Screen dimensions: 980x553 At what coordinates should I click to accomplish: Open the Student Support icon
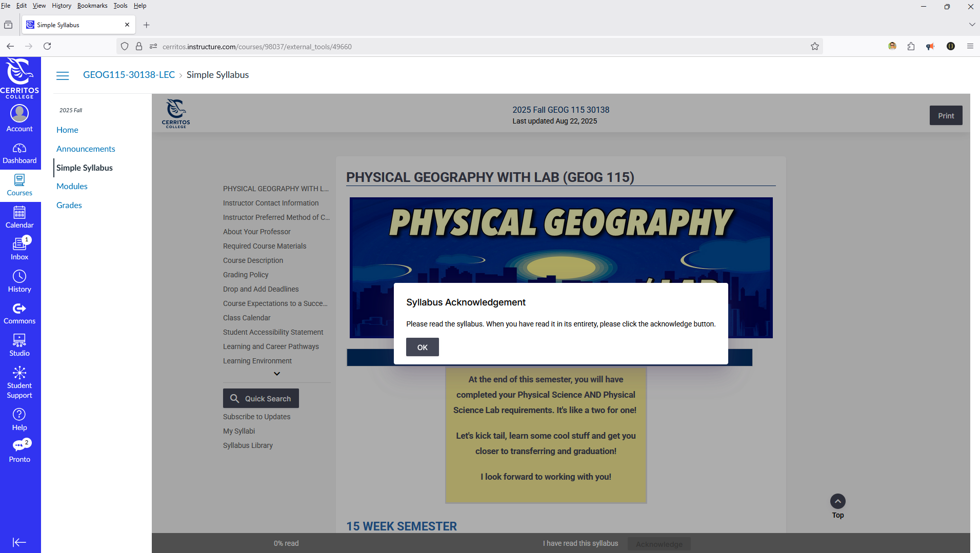point(19,383)
